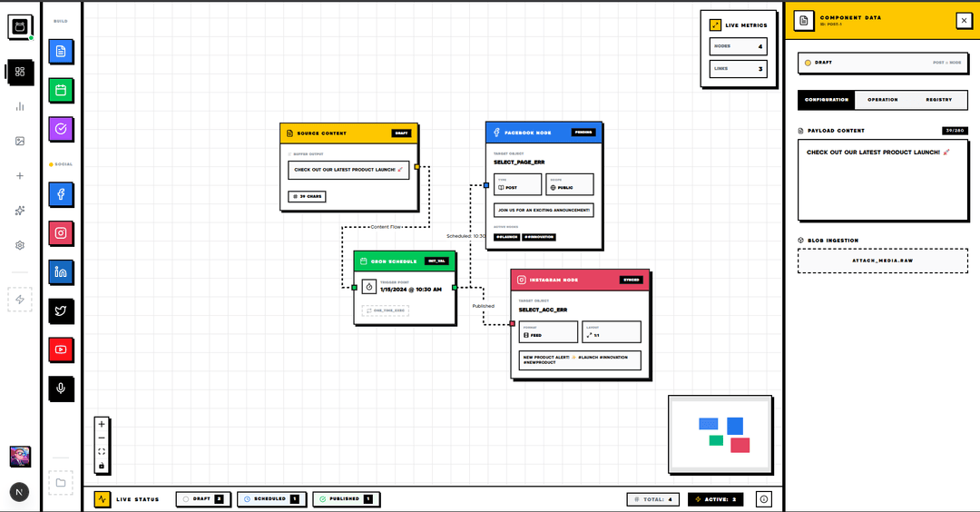Click the round N badge at bottom-left

click(19, 492)
